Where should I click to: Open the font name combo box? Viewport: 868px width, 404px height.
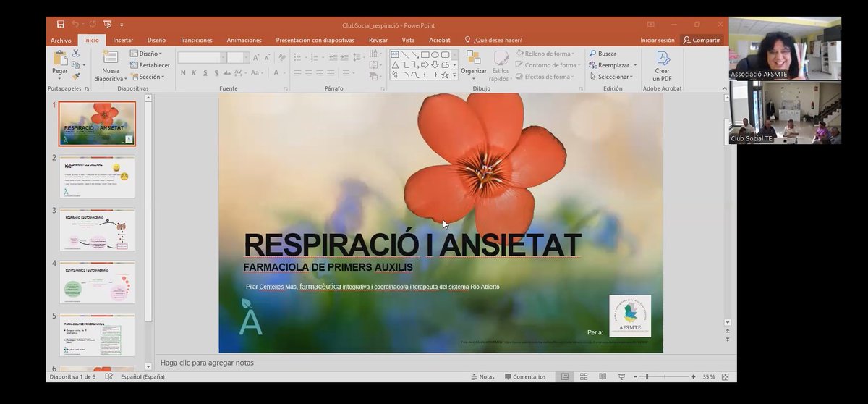(202, 57)
